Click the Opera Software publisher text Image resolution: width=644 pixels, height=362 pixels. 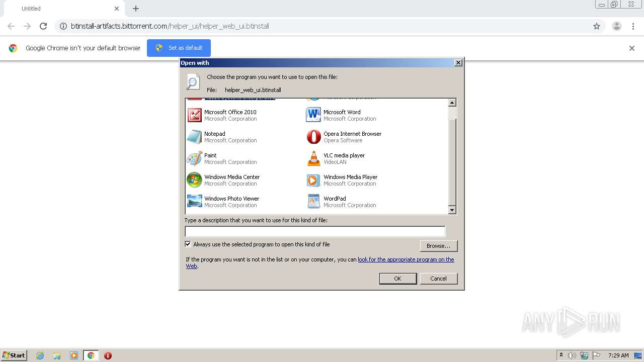click(343, 140)
